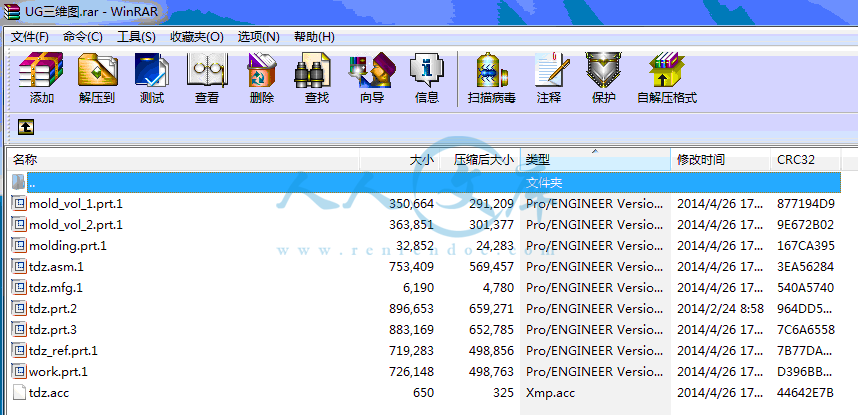858x415 pixels.
Task: Open the 收藏夹(O) menu
Action: (197, 37)
